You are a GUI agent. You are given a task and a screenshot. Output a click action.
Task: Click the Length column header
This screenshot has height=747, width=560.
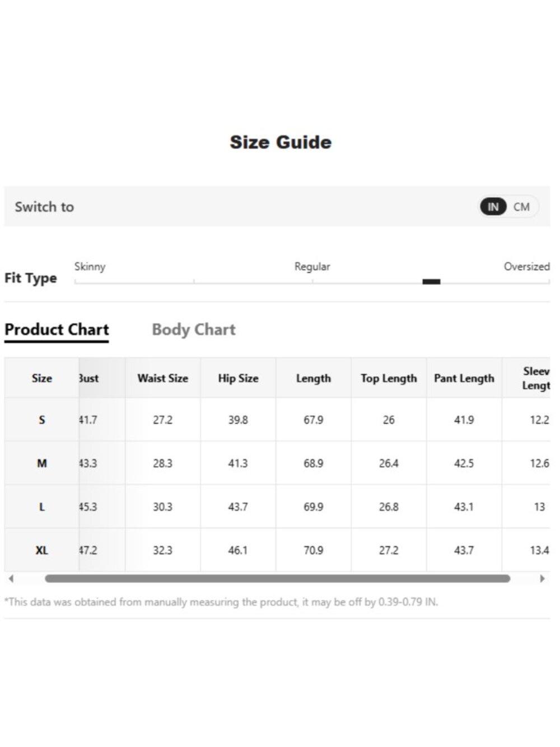point(314,378)
